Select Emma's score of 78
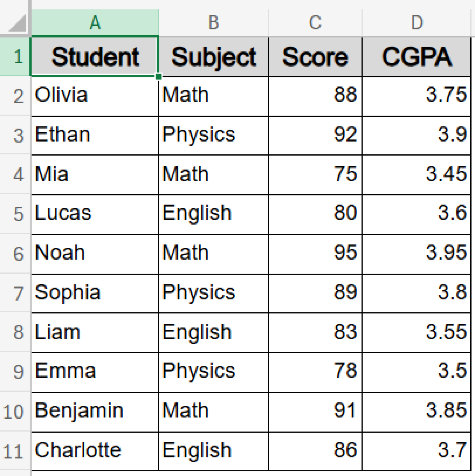This screenshot has height=476, width=475. point(315,372)
